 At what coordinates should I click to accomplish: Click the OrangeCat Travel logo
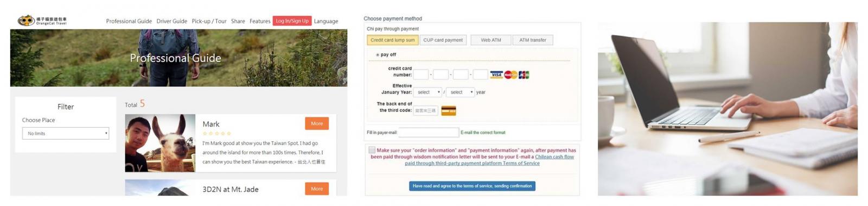click(42, 21)
